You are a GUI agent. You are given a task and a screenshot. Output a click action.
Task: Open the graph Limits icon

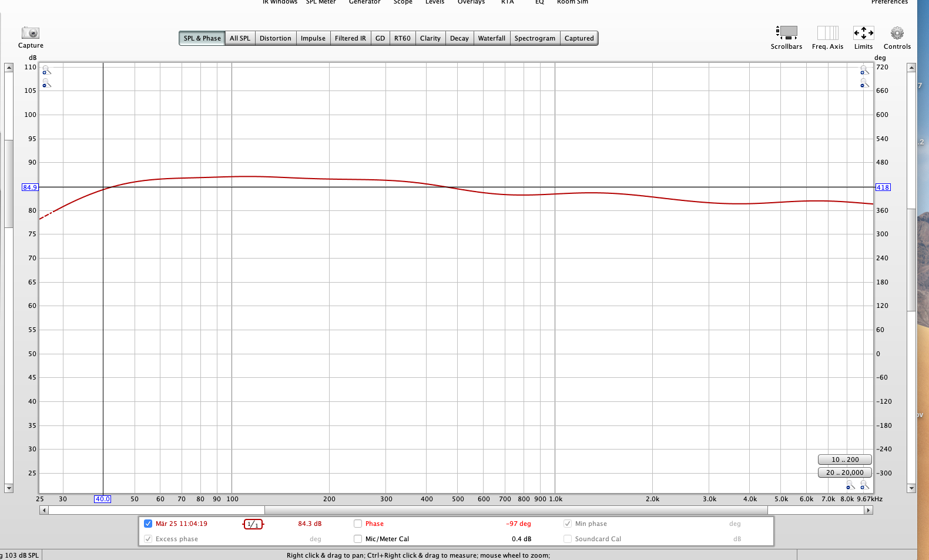pyautogui.click(x=863, y=33)
